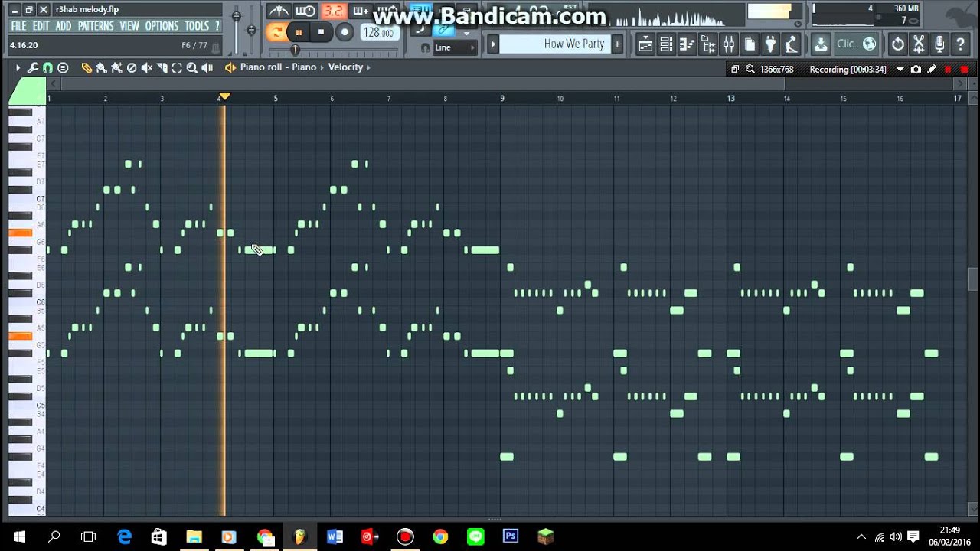Screen dimensions: 980x551
Task: Click the Bandicam red stop recording button
Action: click(964, 70)
